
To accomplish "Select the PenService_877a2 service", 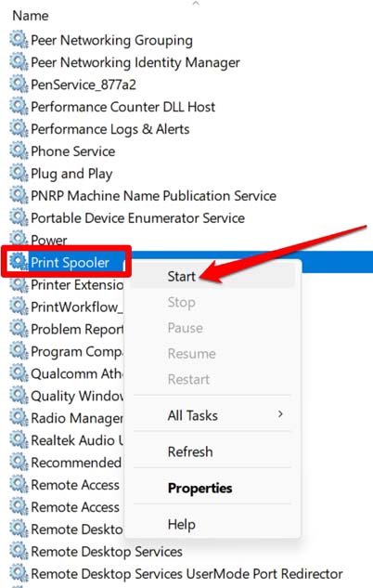I will pyautogui.click(x=84, y=85).
